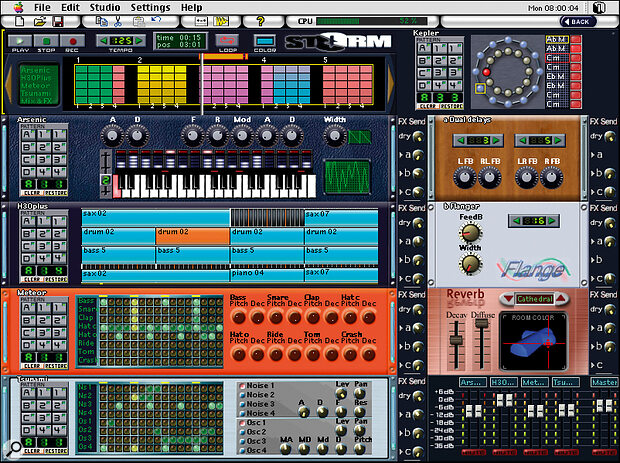The image size is (620, 463).
Task: Toggle the LOOP button
Action: (x=228, y=40)
